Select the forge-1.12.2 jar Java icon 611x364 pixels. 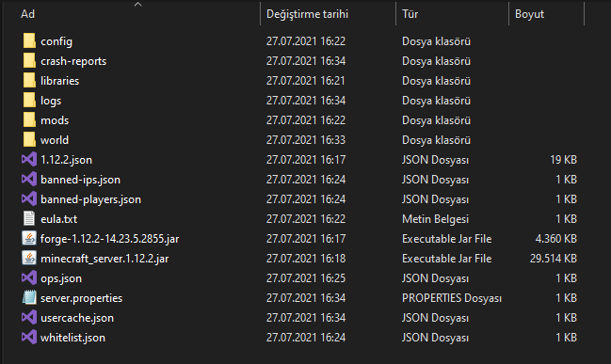click(x=29, y=238)
